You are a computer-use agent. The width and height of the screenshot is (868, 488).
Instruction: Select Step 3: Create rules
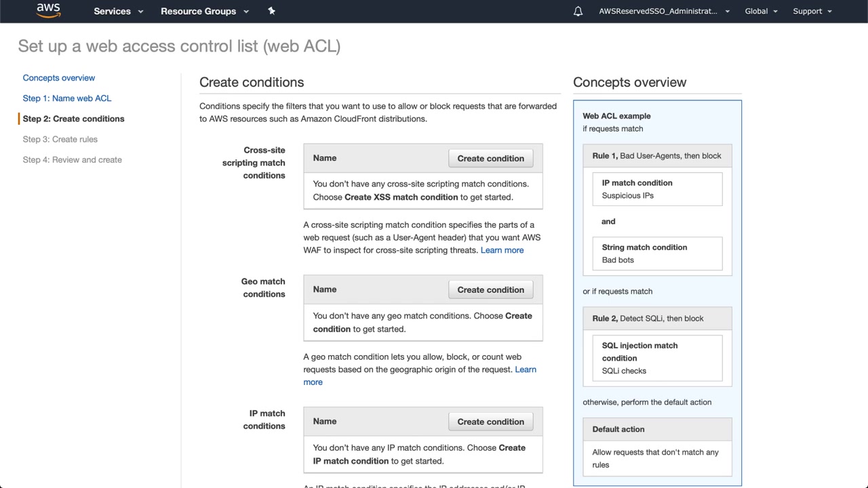tap(60, 140)
